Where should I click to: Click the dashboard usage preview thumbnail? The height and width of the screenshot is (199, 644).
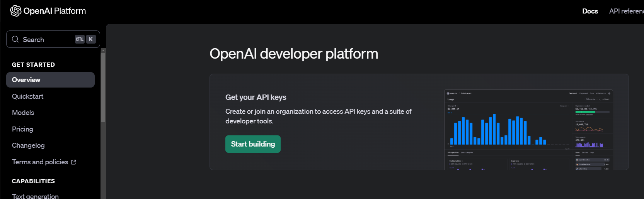click(528, 130)
